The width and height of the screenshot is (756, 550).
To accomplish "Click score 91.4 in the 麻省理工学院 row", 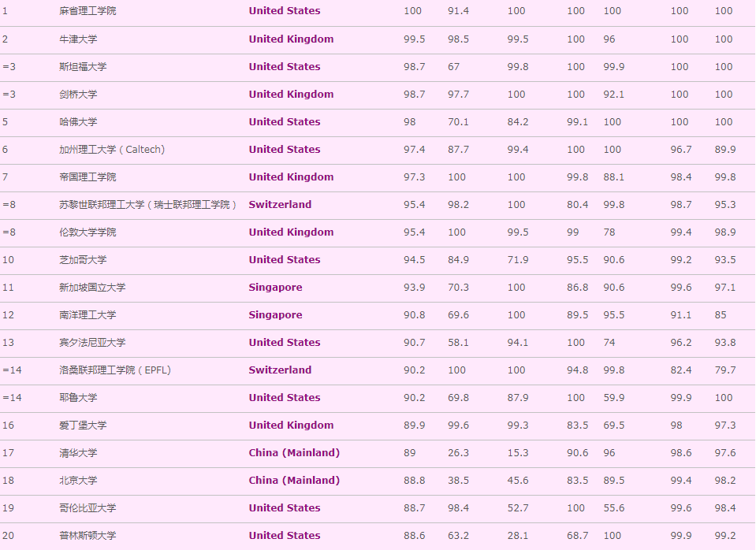I will pos(458,10).
